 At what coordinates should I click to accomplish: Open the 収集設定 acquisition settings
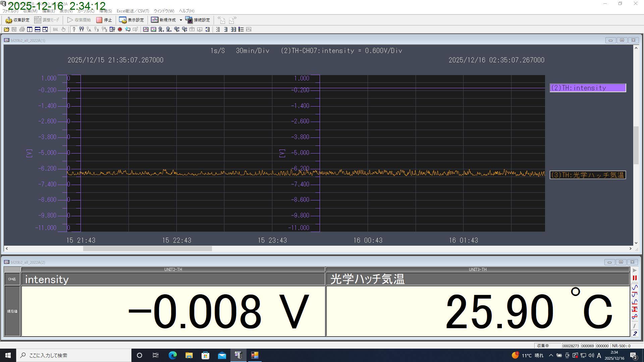click(17, 20)
